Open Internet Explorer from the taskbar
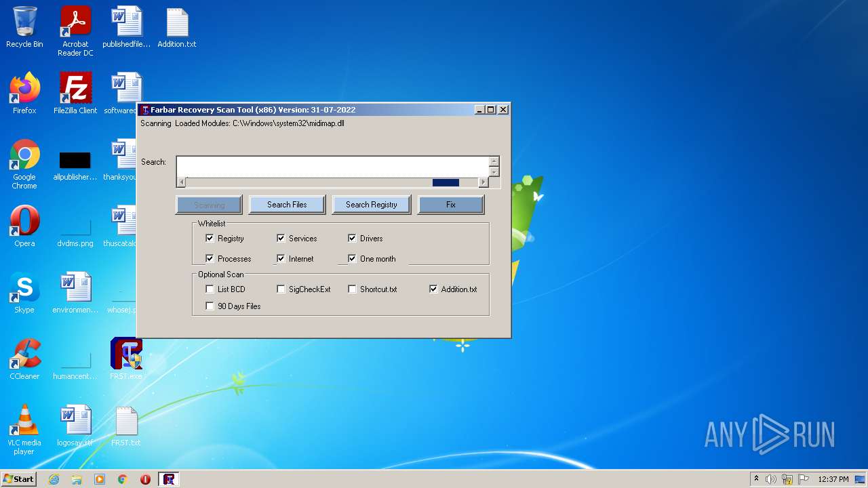The width and height of the screenshot is (868, 488). pyautogui.click(x=54, y=479)
